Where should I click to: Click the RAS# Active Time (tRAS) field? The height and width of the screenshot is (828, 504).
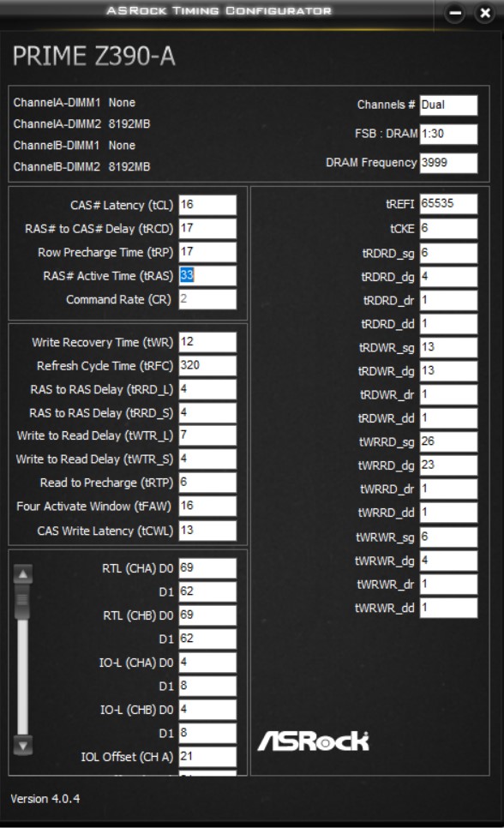coord(207,276)
